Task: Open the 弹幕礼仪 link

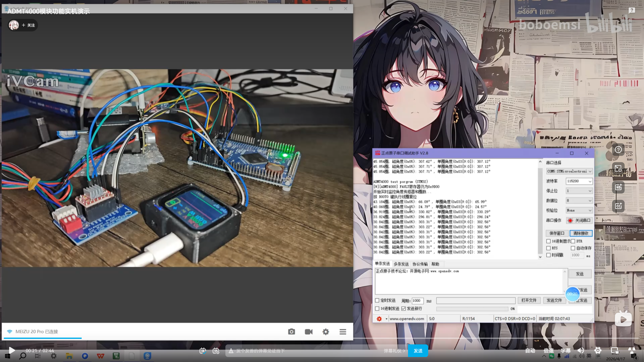Action: [394, 351]
